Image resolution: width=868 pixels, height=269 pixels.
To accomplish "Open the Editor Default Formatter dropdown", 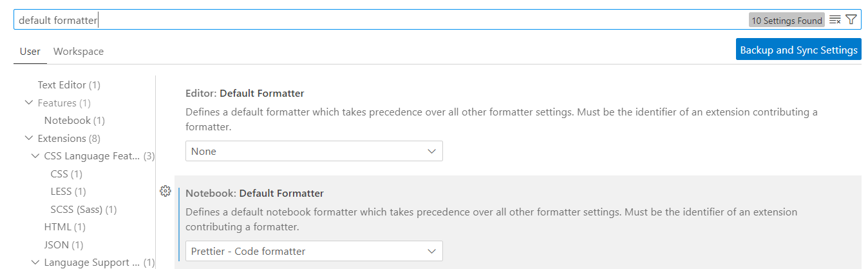I will 314,151.
